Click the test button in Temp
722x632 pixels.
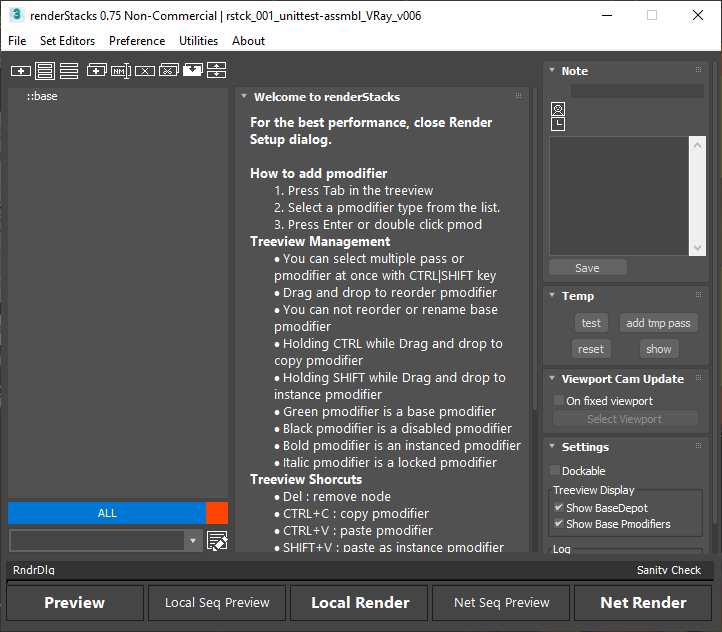pos(591,323)
